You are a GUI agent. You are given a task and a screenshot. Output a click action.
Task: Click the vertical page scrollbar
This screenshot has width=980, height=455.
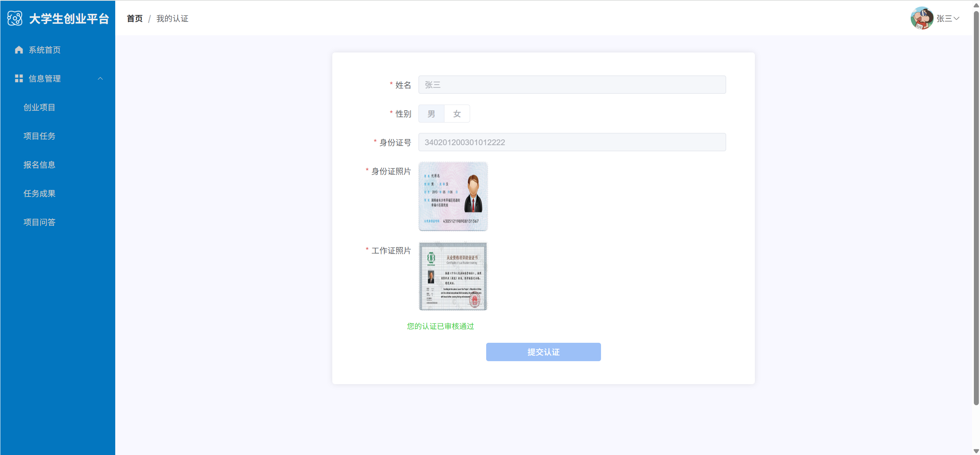tap(976, 207)
